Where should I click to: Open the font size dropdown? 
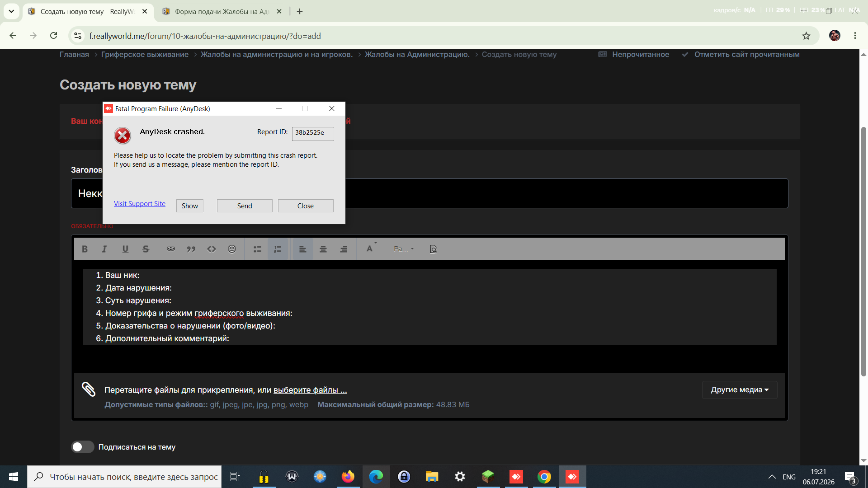coord(404,249)
